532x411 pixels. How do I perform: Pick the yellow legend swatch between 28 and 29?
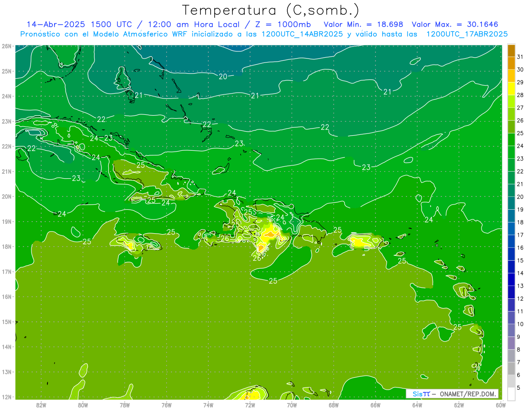pos(511,88)
